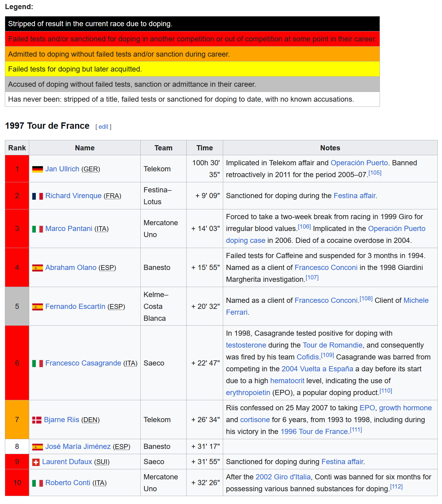Click the GER abbreviation after Jan Ullrich
Image resolution: width=442 pixels, height=504 pixels.
click(91, 169)
